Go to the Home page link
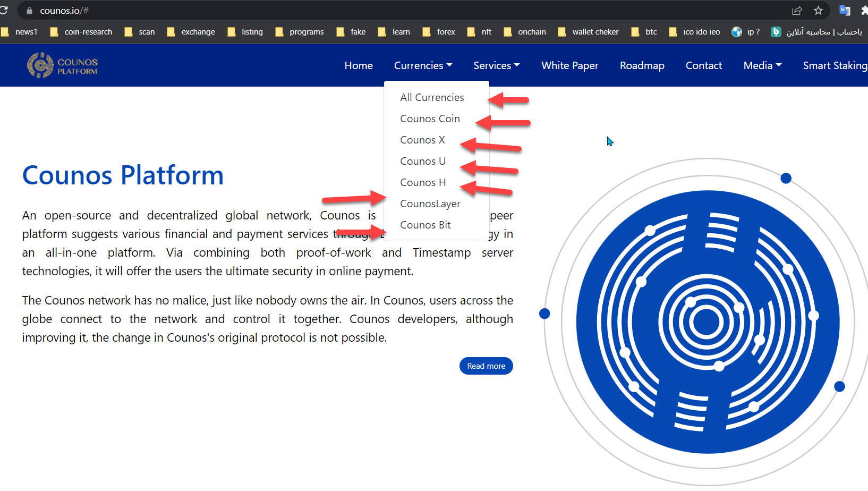 pyautogui.click(x=359, y=65)
